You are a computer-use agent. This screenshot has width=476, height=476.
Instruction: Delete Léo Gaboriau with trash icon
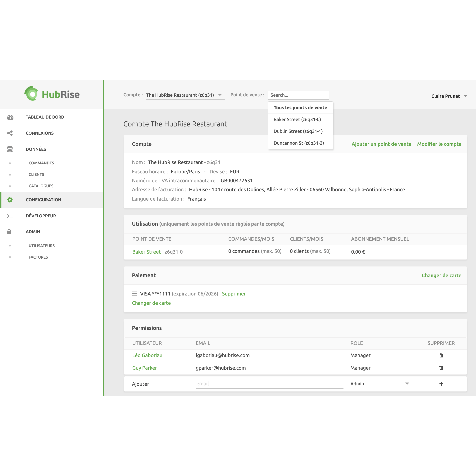pyautogui.click(x=441, y=355)
